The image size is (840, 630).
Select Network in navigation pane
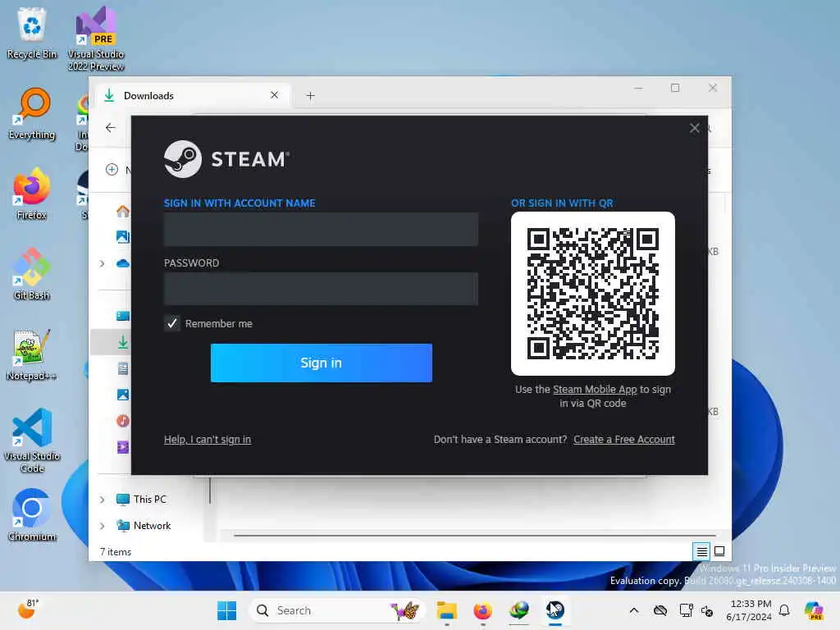144,526
